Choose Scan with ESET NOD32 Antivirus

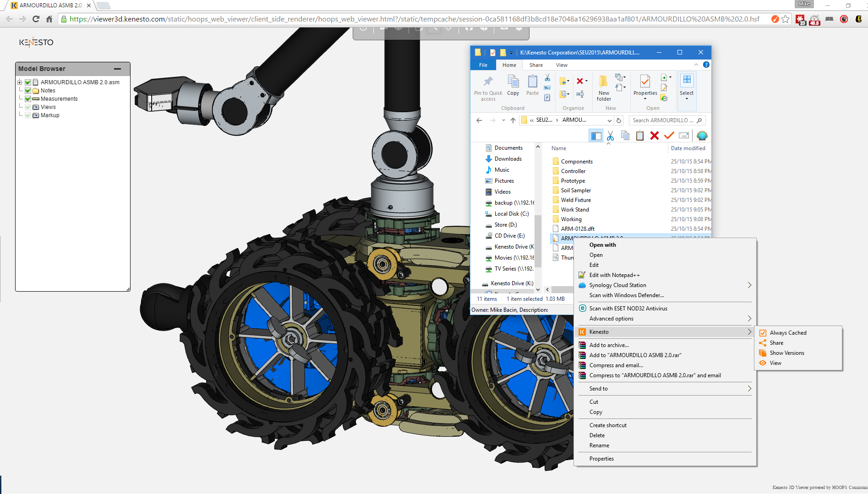point(628,309)
